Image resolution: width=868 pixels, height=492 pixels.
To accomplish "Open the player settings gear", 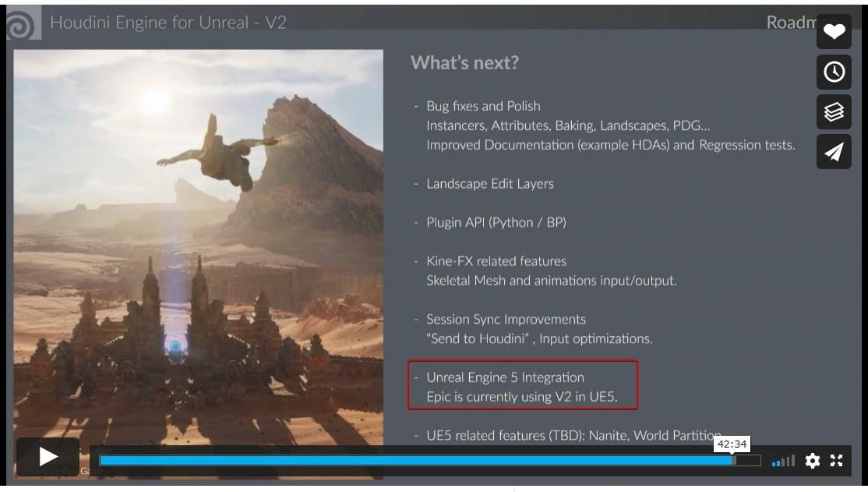I will [812, 460].
